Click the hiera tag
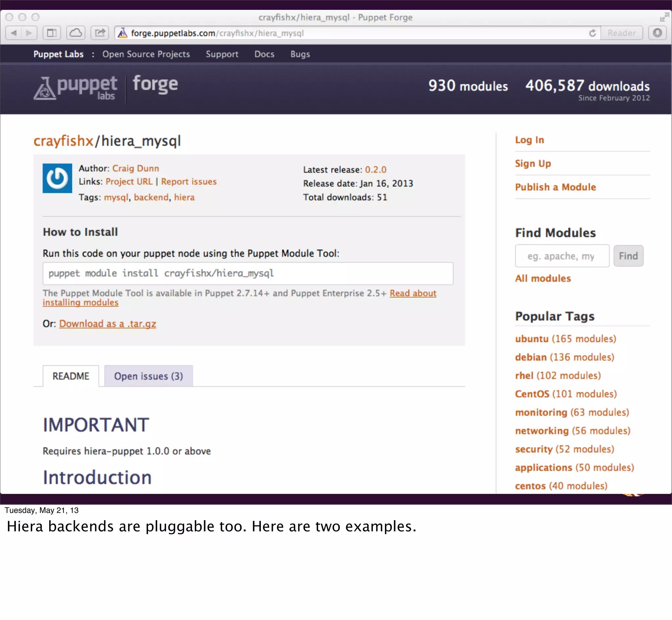The image size is (672, 620). coord(184,197)
